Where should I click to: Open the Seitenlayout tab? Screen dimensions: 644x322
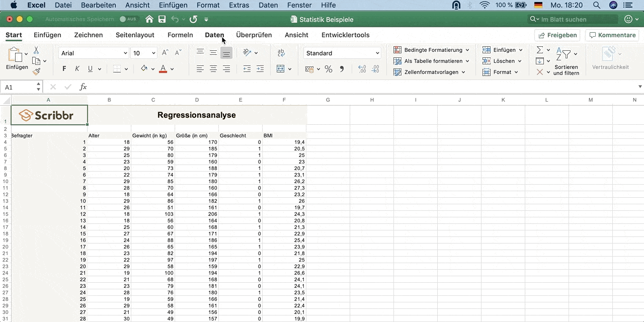tap(135, 35)
